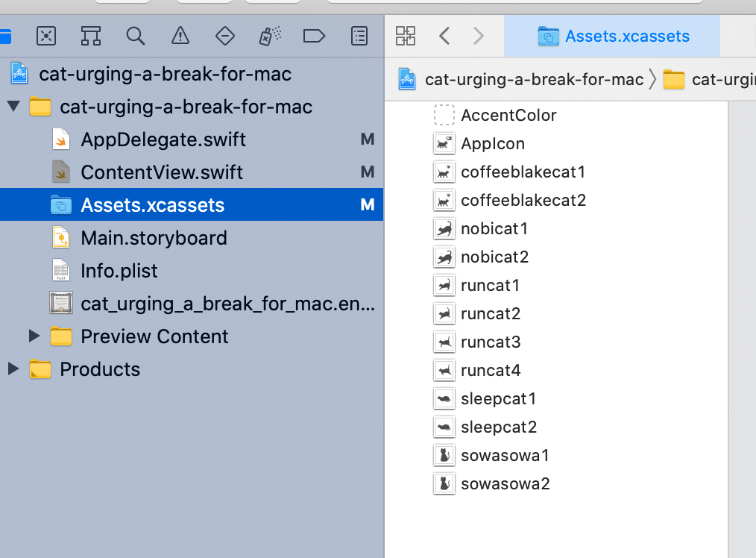Expand the Products group
The height and width of the screenshot is (558, 756).
tap(13, 369)
